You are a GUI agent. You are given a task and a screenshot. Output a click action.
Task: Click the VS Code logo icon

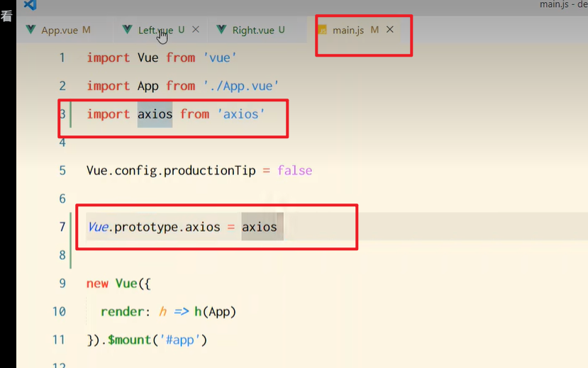click(30, 5)
